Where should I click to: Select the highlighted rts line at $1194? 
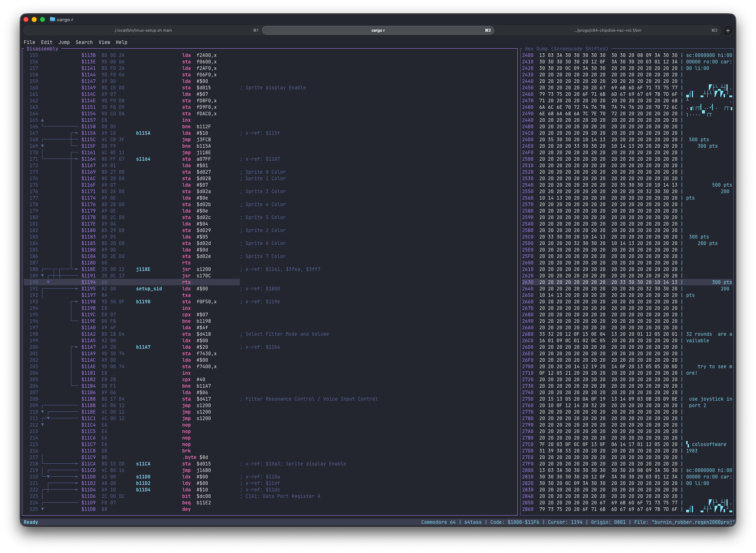[x=186, y=282]
